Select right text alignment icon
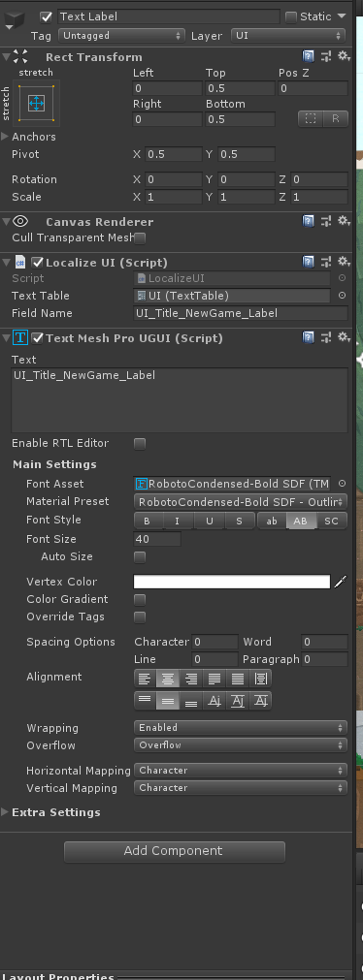 191,679
